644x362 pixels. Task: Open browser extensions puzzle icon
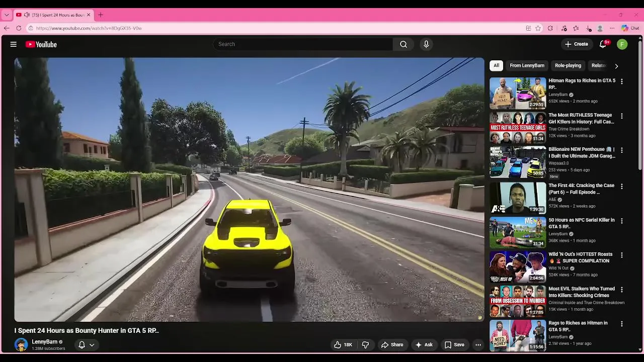click(x=550, y=28)
